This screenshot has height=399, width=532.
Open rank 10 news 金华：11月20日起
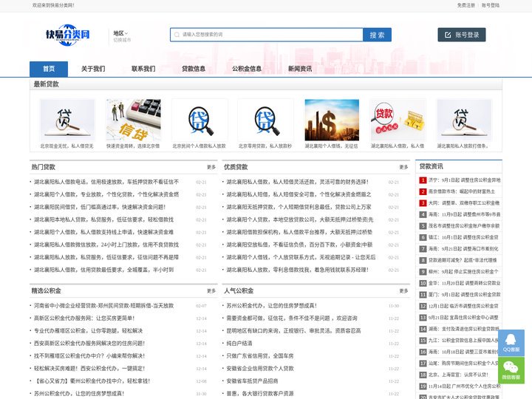tap(464, 283)
